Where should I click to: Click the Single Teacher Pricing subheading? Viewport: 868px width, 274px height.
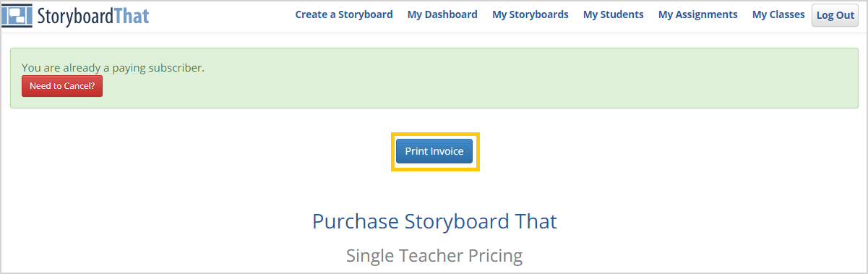pos(434,255)
